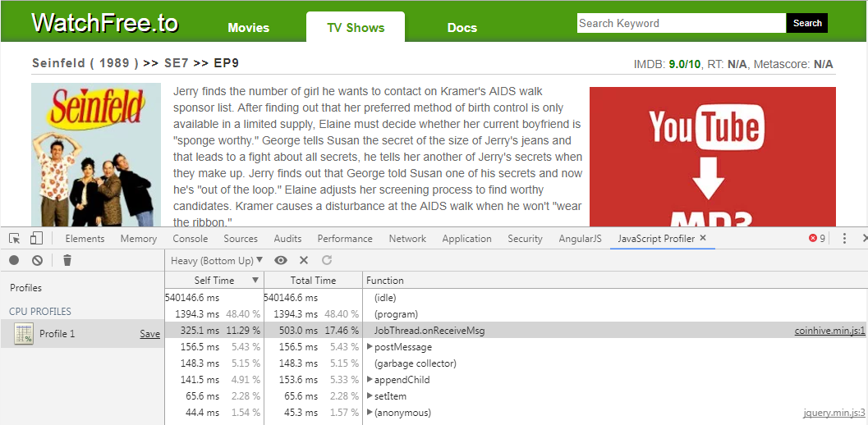The image size is (868, 425).
Task: Open the Memory tab
Action: [139, 239]
